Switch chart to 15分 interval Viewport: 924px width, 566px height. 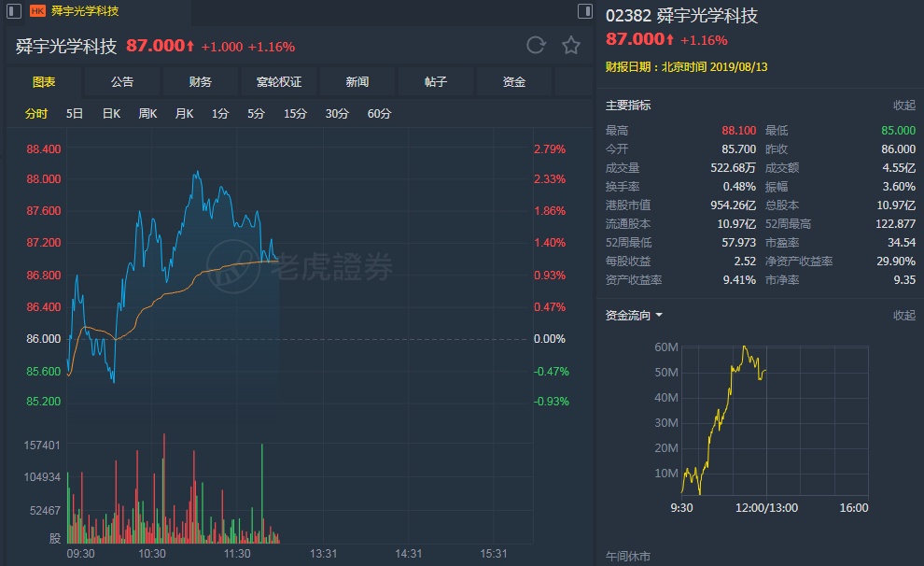pyautogui.click(x=295, y=114)
